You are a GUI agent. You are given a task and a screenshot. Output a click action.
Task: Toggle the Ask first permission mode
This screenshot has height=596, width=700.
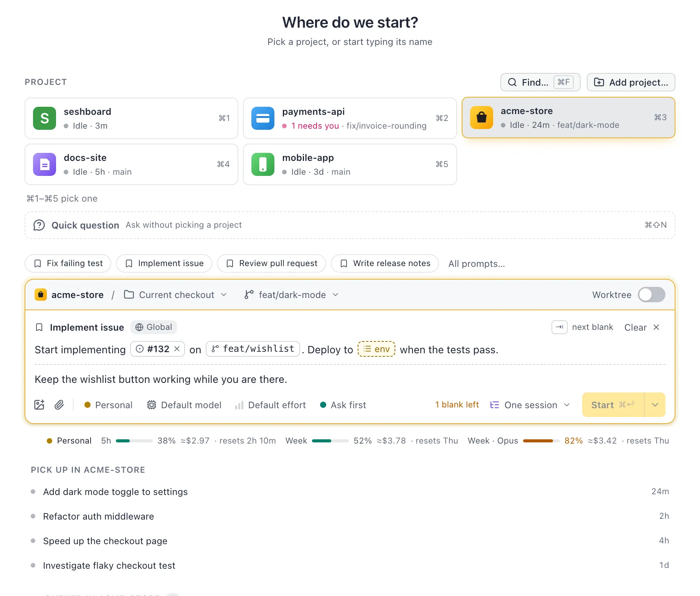(343, 405)
